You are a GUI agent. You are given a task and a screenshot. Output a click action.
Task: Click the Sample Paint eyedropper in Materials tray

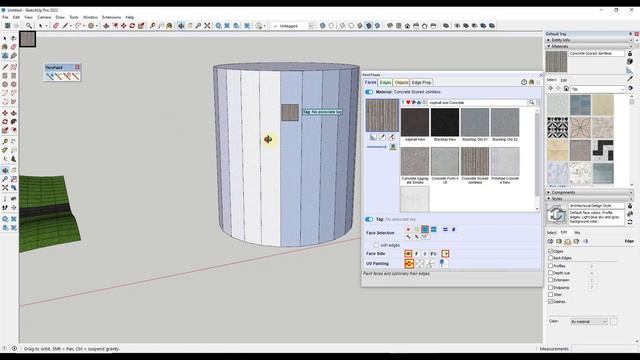[x=630, y=78]
